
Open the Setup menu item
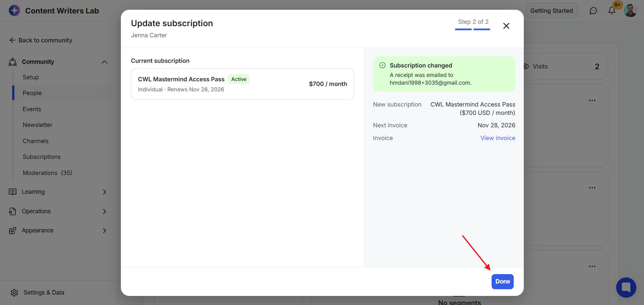(62, 77)
